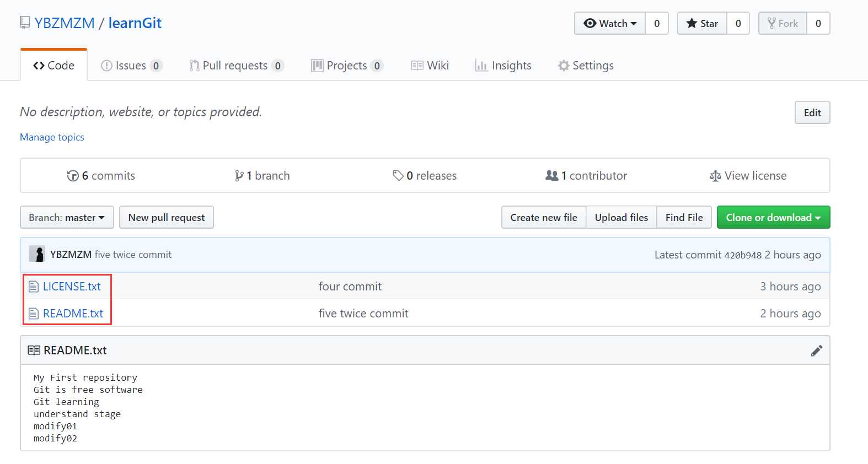Click the Projects board icon
This screenshot has height=464, width=868.
317,66
